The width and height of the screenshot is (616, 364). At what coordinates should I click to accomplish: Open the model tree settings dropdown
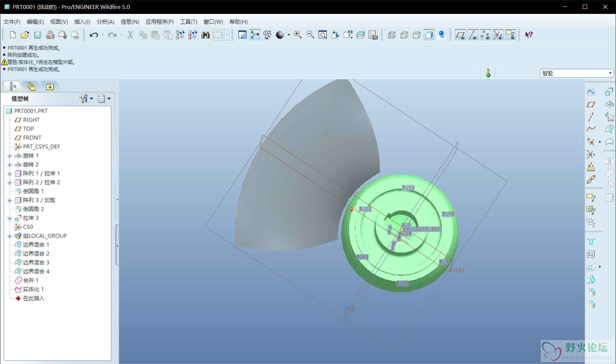(x=86, y=98)
